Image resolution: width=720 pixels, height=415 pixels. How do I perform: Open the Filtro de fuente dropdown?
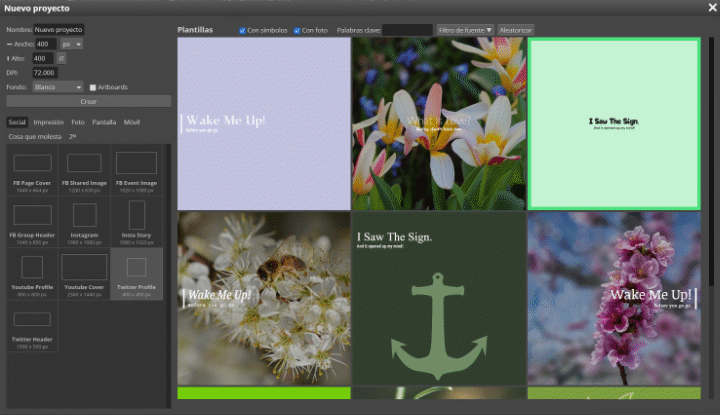click(465, 30)
